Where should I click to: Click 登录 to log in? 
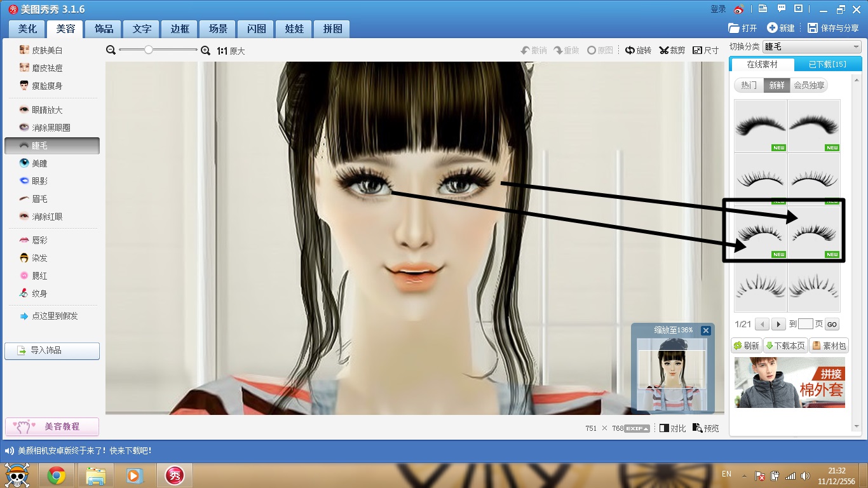coord(718,9)
